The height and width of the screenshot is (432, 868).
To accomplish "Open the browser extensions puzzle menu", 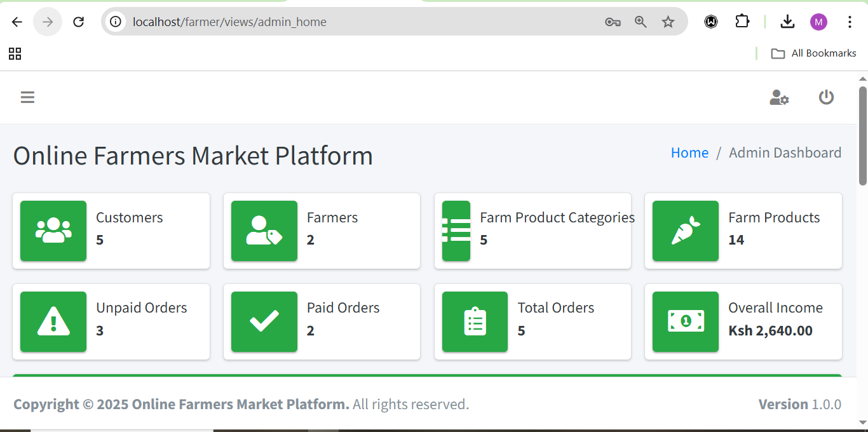I will (x=742, y=21).
